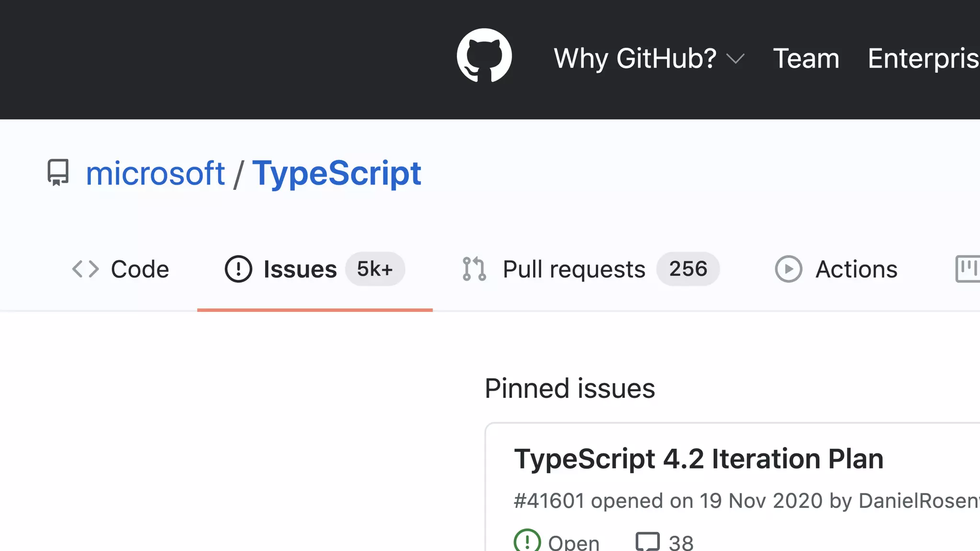Open the TypeScript repository link
Image resolution: width=980 pixels, height=551 pixels.
point(336,173)
